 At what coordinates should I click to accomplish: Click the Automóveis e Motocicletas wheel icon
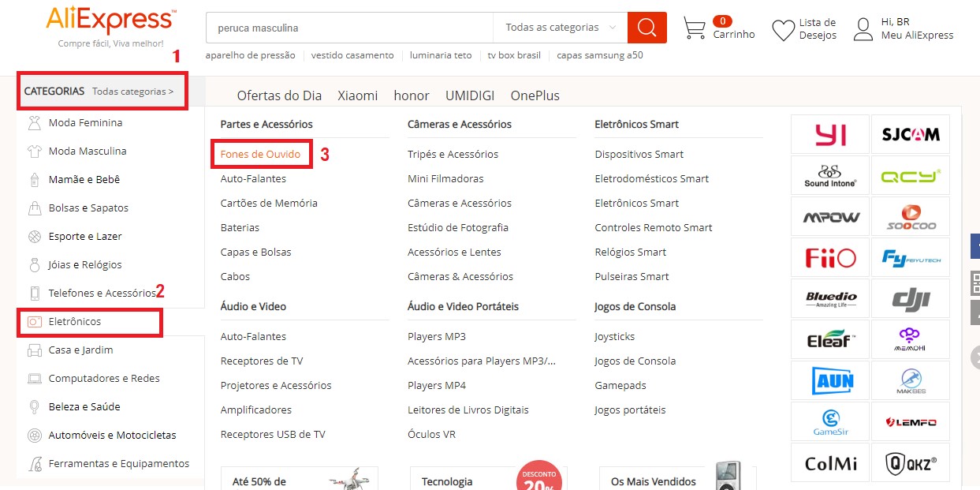point(34,435)
